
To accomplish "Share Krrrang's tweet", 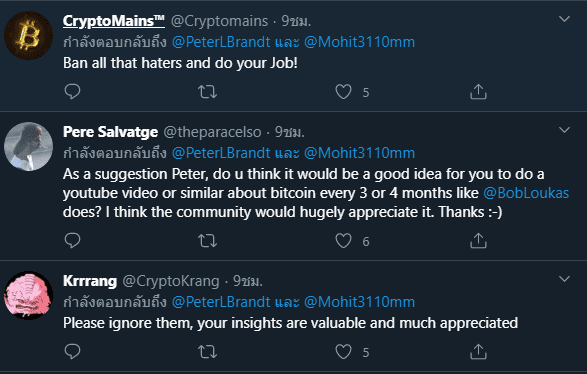I will tap(478, 352).
